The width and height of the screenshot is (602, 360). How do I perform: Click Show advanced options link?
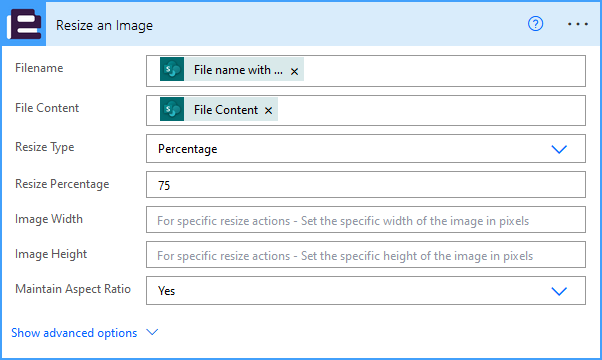point(74,333)
